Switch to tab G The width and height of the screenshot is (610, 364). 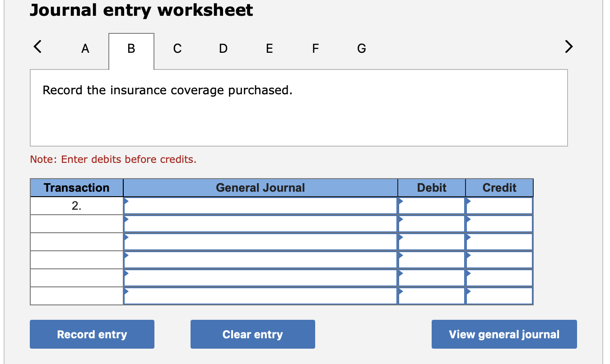point(361,49)
